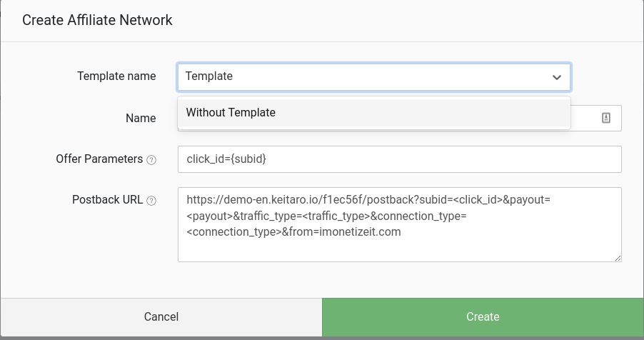The height and width of the screenshot is (340, 644).
Task: Place cursor on "imonetizeit.com" in Postback URL
Action: (x=363, y=231)
